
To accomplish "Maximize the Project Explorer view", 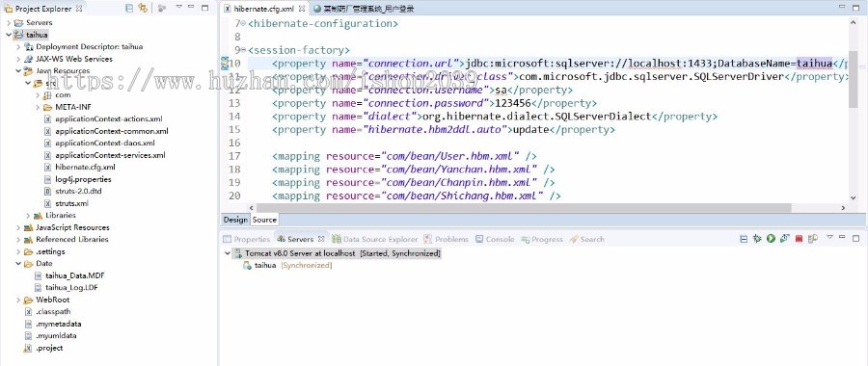I will coord(204,8).
